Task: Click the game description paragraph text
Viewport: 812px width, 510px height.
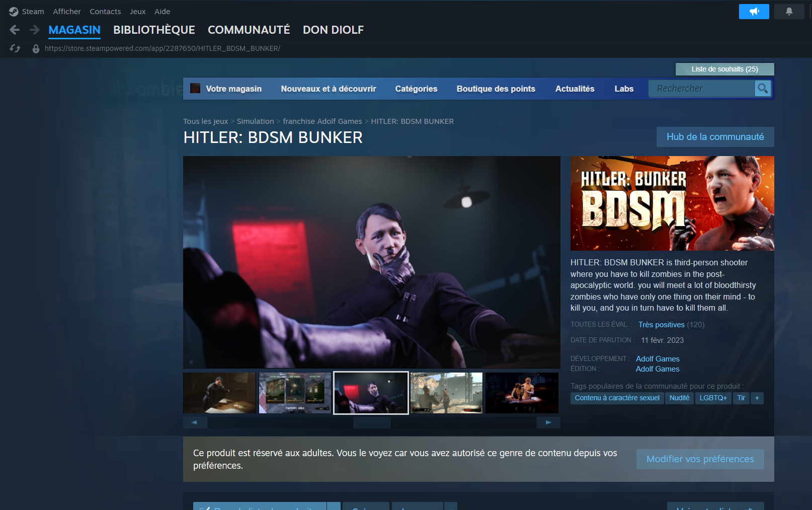Action: pyautogui.click(x=663, y=285)
